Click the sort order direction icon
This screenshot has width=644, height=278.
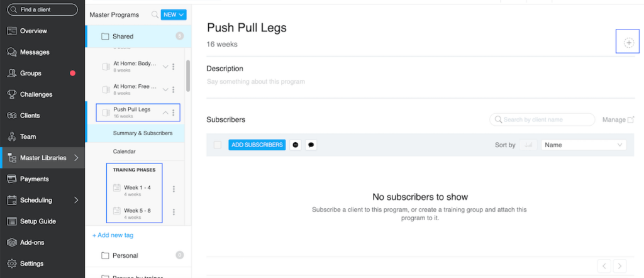[528, 145]
